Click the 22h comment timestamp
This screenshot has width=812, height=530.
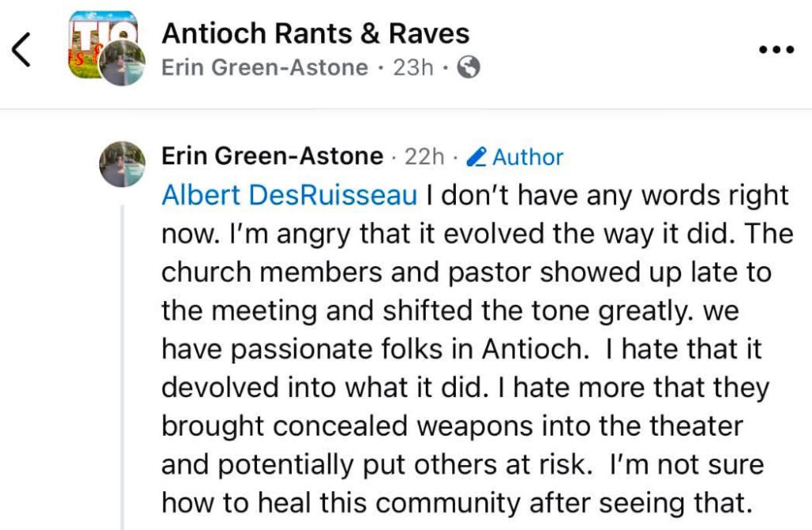point(424,157)
